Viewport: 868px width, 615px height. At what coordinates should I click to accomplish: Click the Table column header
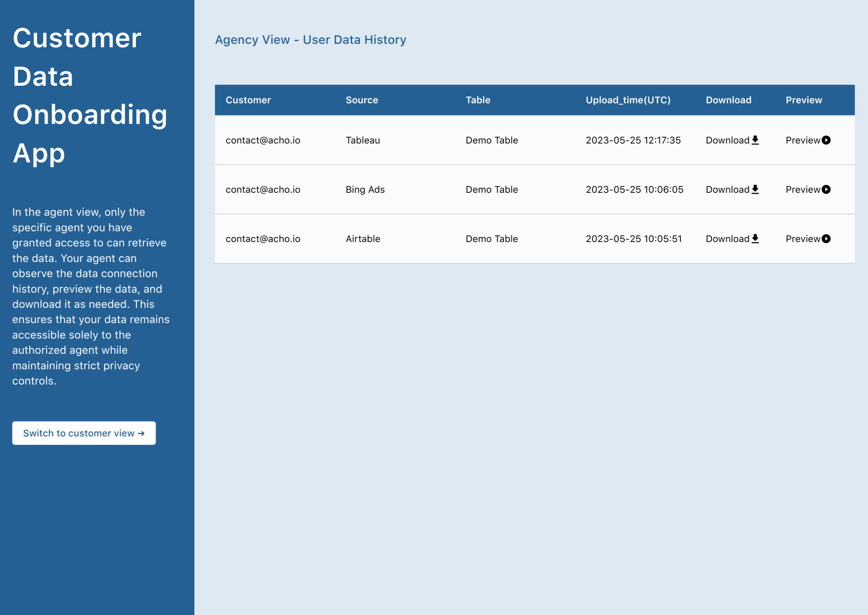tap(477, 99)
